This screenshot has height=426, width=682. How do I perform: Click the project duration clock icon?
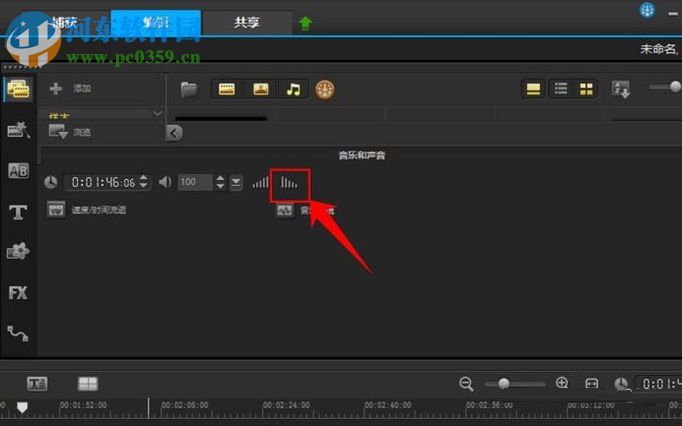(x=621, y=384)
